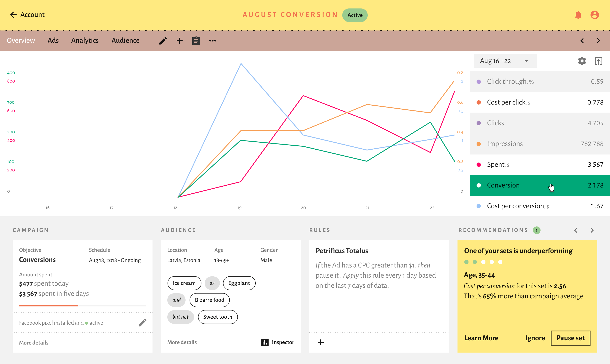Screen dimensions: 610x364
Task: Toggle Cost per conversion metric
Action: pos(539,206)
